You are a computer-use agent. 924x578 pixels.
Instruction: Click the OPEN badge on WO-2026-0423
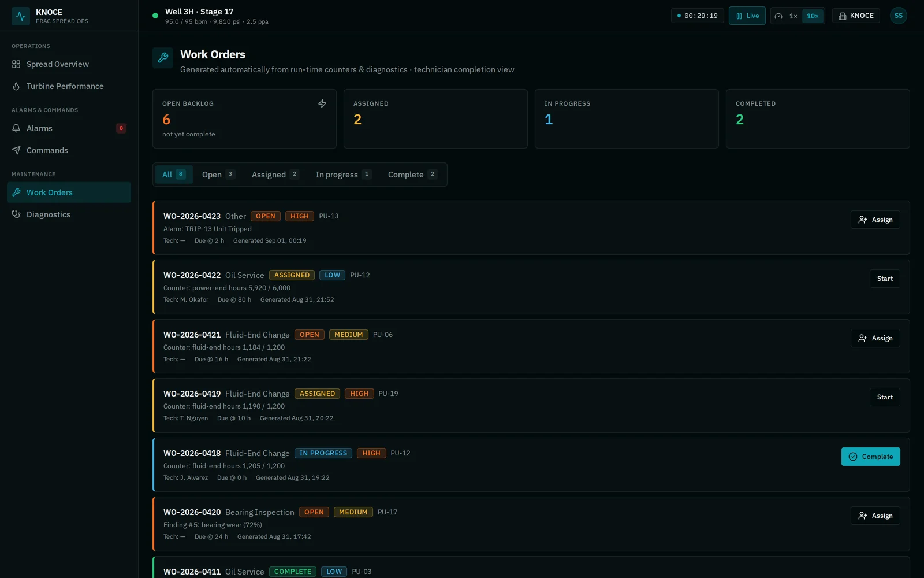266,216
